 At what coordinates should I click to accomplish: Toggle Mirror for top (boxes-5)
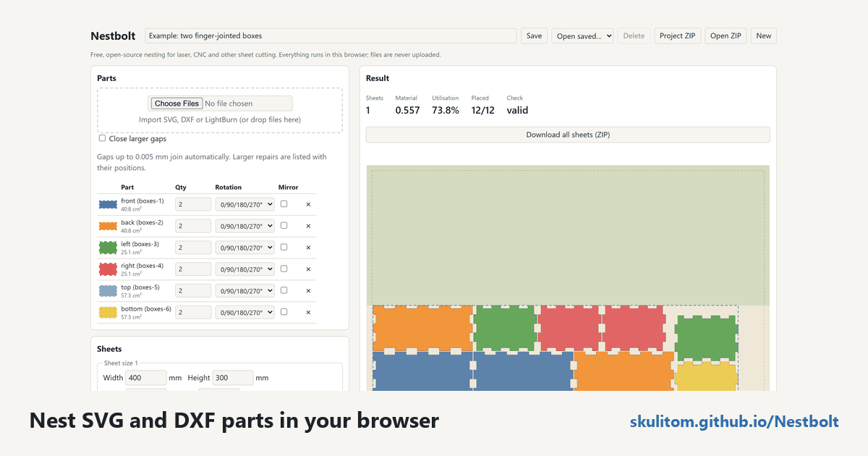[284, 290]
